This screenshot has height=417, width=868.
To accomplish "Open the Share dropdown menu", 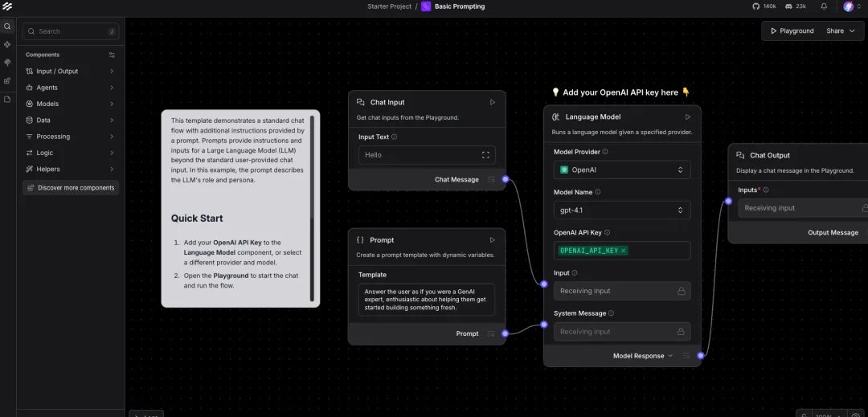I will 841,31.
